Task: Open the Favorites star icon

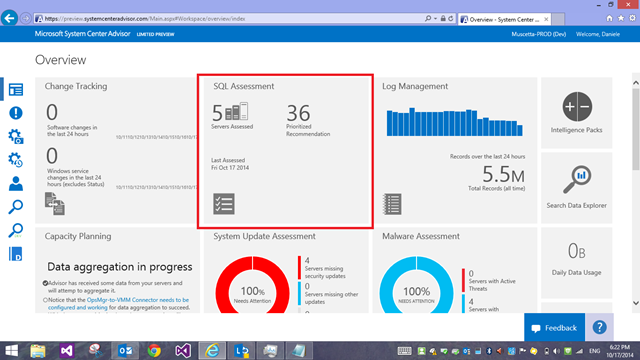Action: 621,18
